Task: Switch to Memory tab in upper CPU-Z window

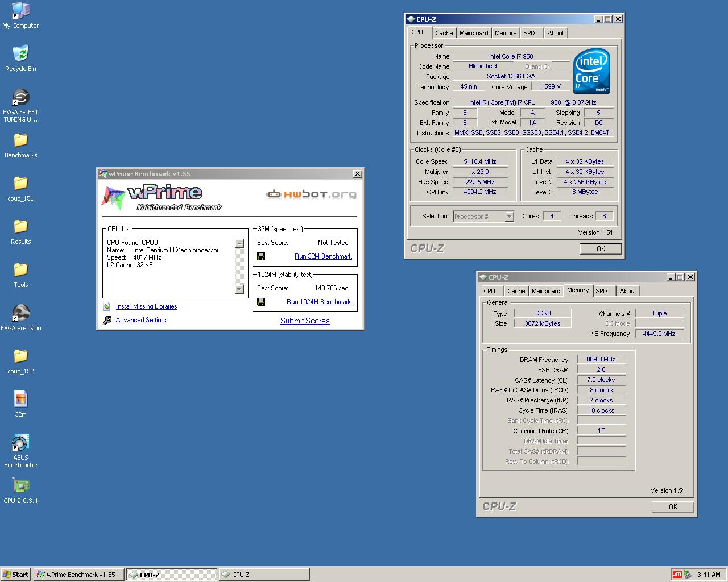Action: [x=506, y=33]
